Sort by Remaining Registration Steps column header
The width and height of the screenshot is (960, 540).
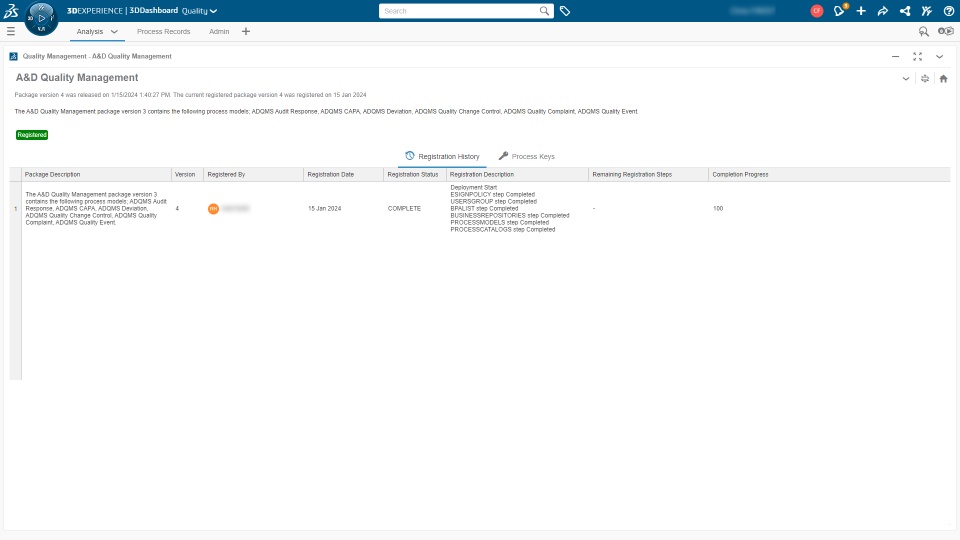[x=648, y=174]
